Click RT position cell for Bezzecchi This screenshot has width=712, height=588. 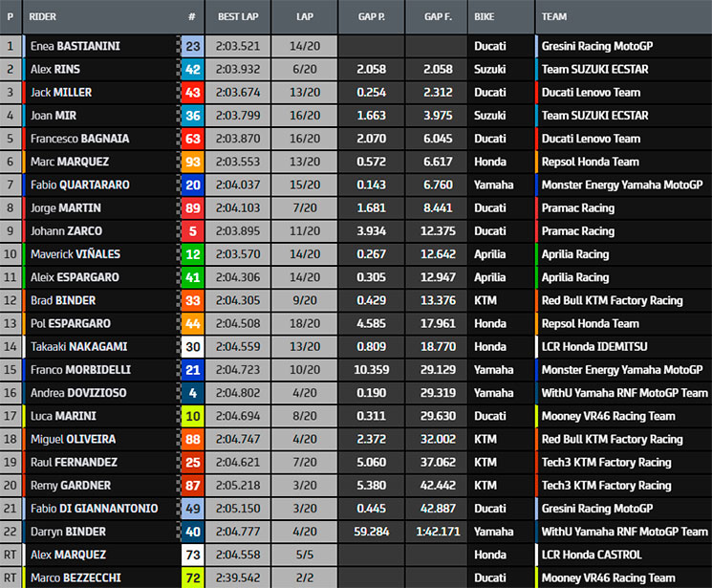pos(10,578)
